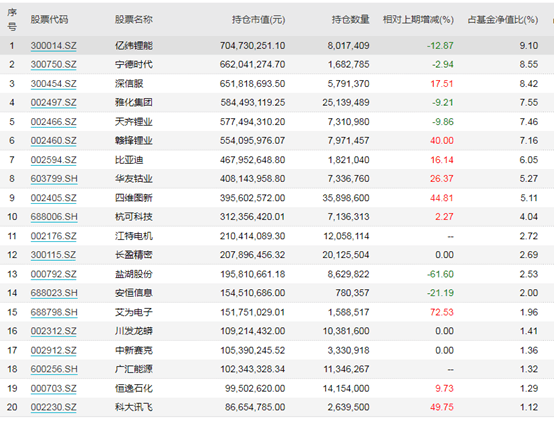Select stock name 江特电机

point(134,236)
